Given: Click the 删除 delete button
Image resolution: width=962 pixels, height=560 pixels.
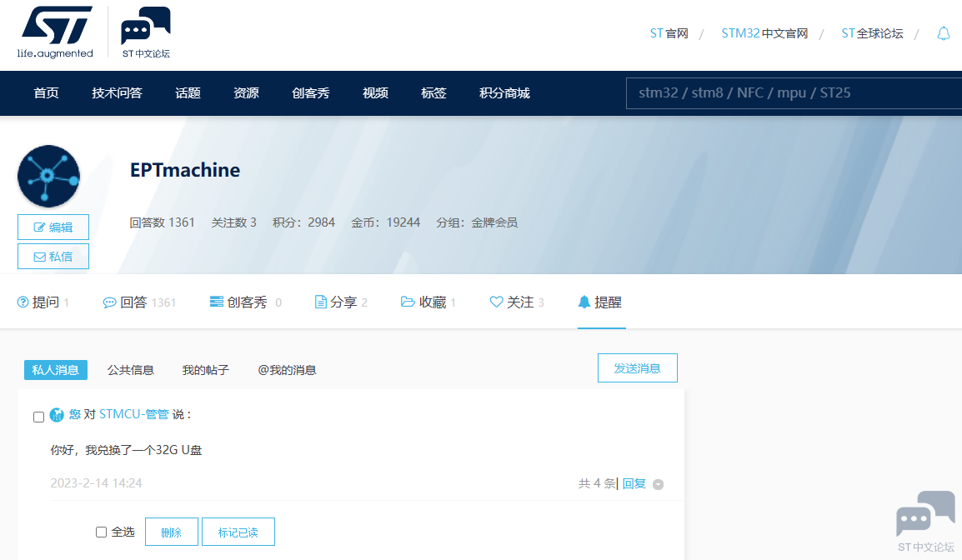Looking at the screenshot, I should [171, 532].
